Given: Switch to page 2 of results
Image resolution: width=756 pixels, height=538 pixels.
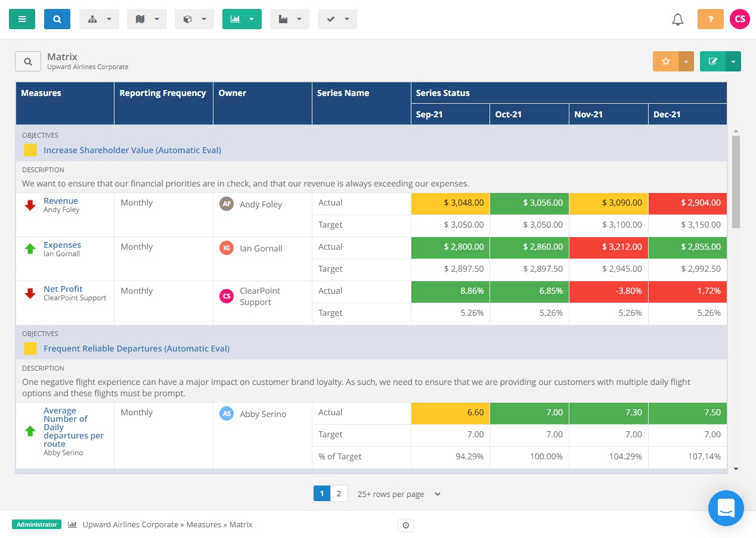Looking at the screenshot, I should tap(339, 493).
